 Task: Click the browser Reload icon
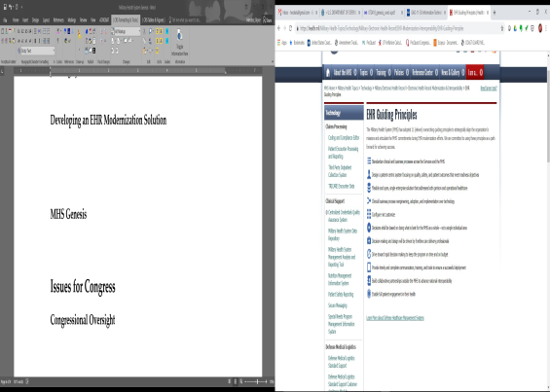coord(290,28)
